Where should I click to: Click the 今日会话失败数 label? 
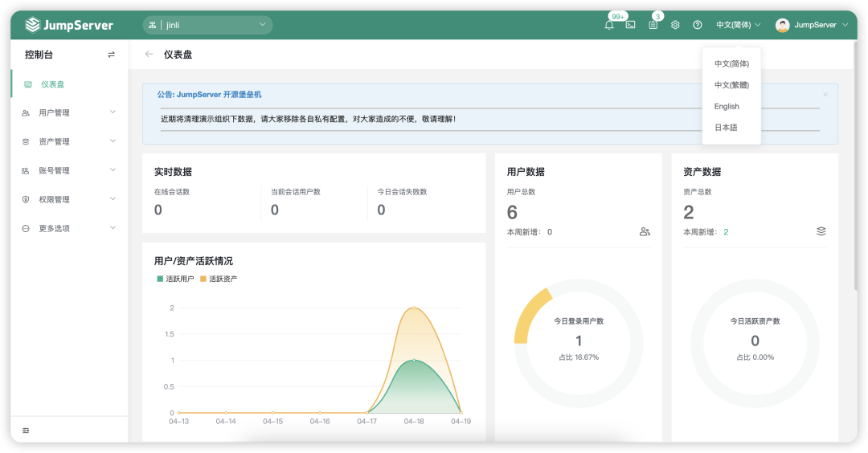(402, 192)
